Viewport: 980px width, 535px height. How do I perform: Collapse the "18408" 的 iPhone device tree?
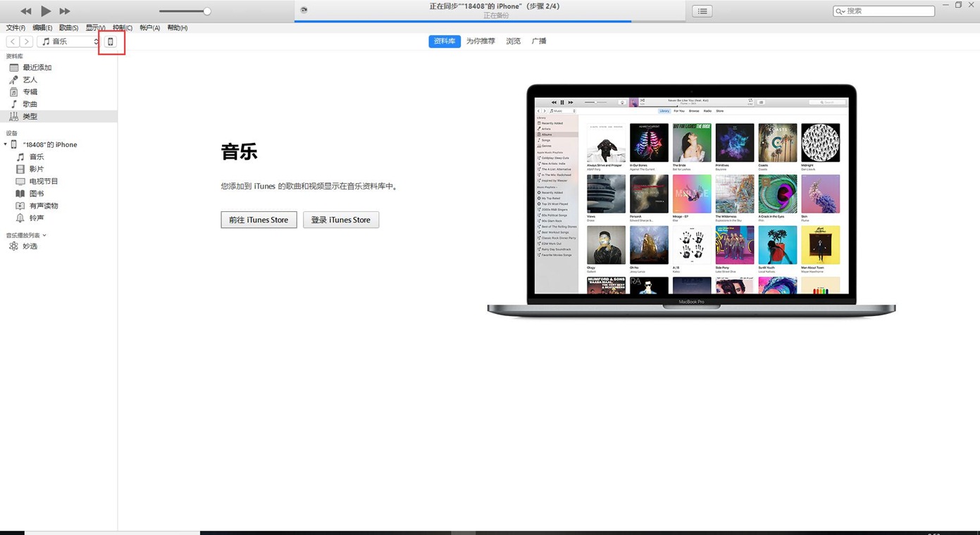pos(6,144)
